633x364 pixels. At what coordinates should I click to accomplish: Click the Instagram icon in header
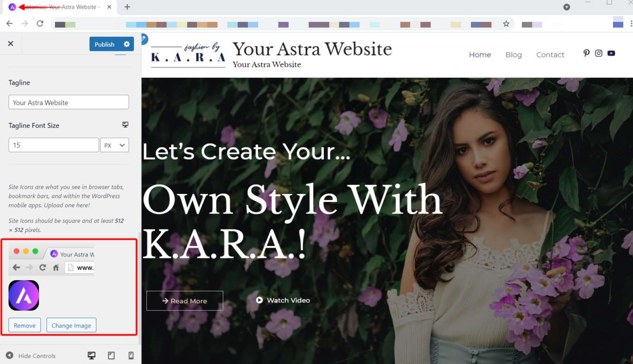(x=599, y=53)
